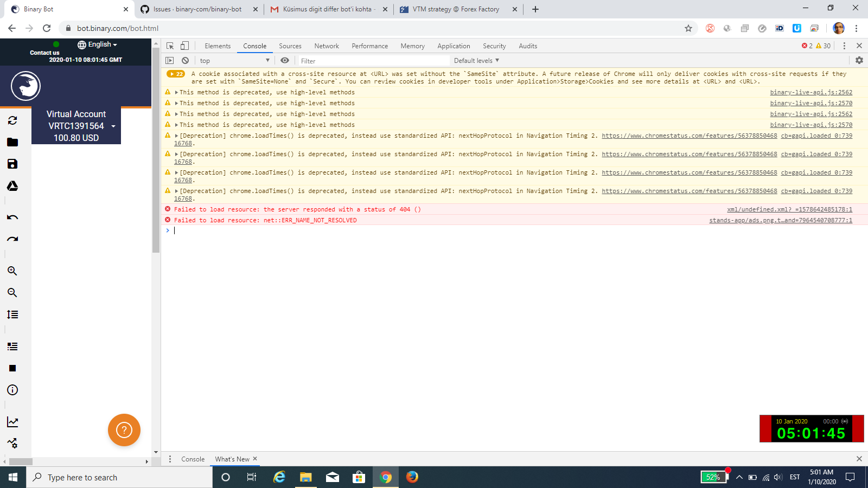868x488 pixels.
Task: Open the chromestatus.com deprecation feature link
Action: [x=689, y=136]
